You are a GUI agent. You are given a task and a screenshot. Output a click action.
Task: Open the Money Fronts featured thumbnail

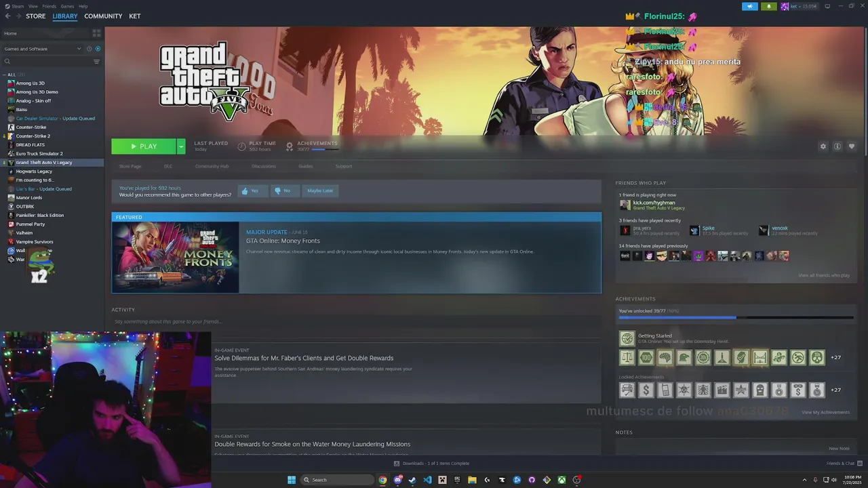176,257
